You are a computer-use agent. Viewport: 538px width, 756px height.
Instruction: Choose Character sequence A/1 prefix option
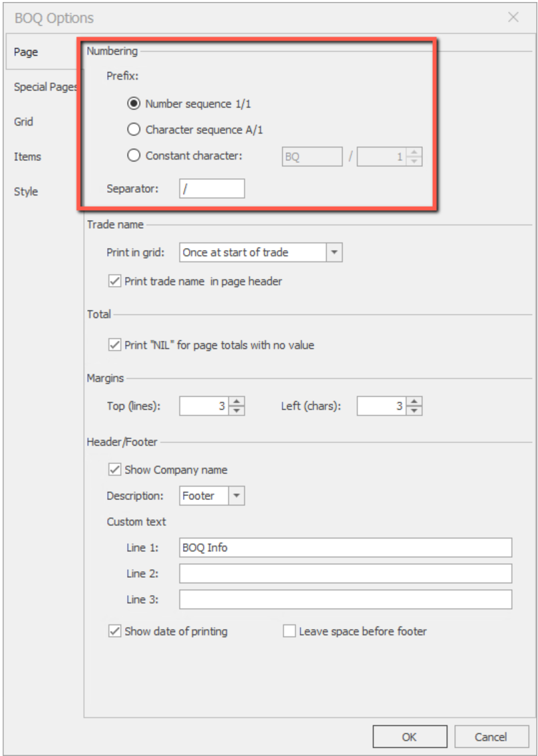133,130
